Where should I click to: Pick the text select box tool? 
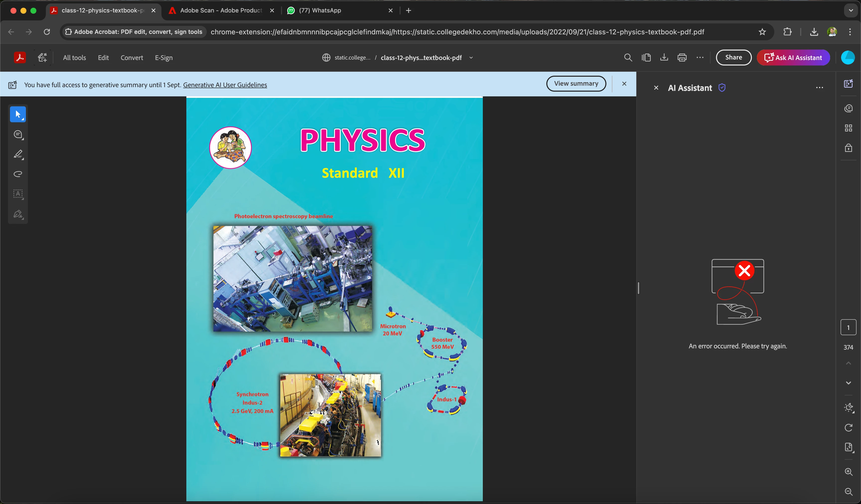click(18, 194)
